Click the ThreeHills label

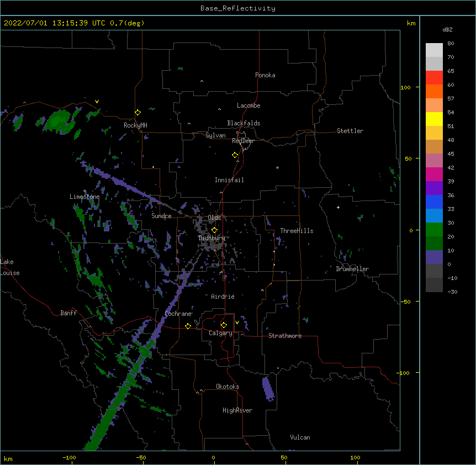pyautogui.click(x=297, y=231)
